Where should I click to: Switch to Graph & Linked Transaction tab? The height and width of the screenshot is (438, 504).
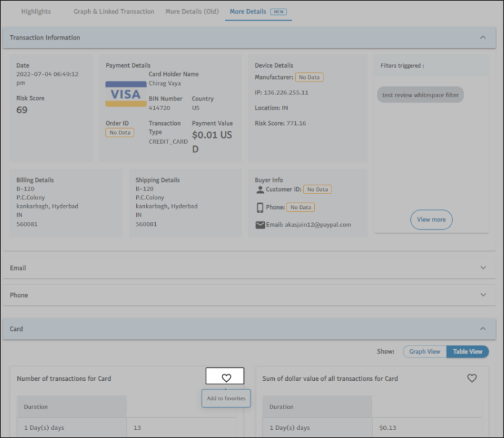point(114,12)
